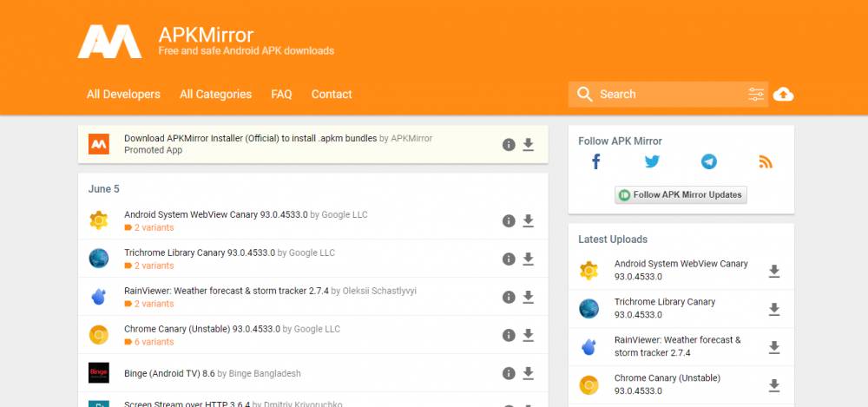This screenshot has height=407, width=868.
Task: Click the search magnifier icon
Action: (x=584, y=94)
